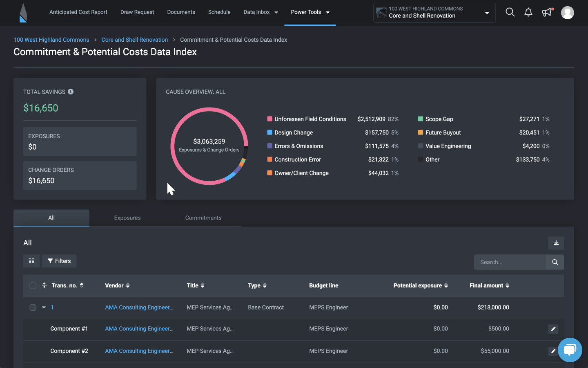Viewport: 588px width, 368px height.
Task: Click the collapse-all rows icon in table header
Action: [x=44, y=285]
